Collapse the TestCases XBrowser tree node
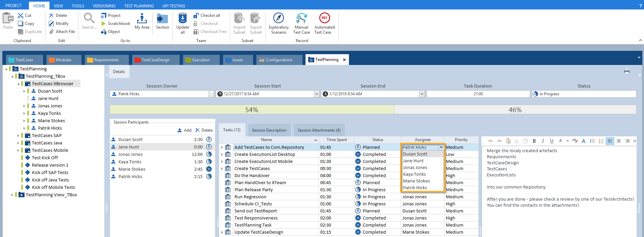 coord(18,84)
